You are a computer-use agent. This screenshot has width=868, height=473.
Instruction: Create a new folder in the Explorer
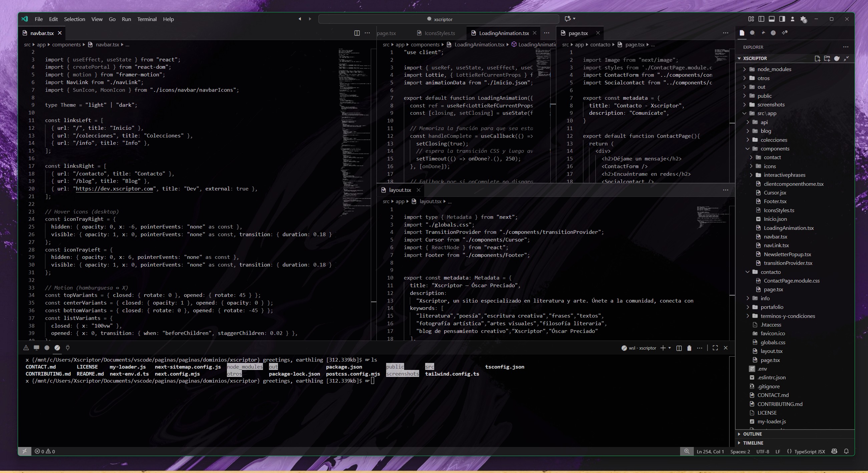click(x=827, y=58)
